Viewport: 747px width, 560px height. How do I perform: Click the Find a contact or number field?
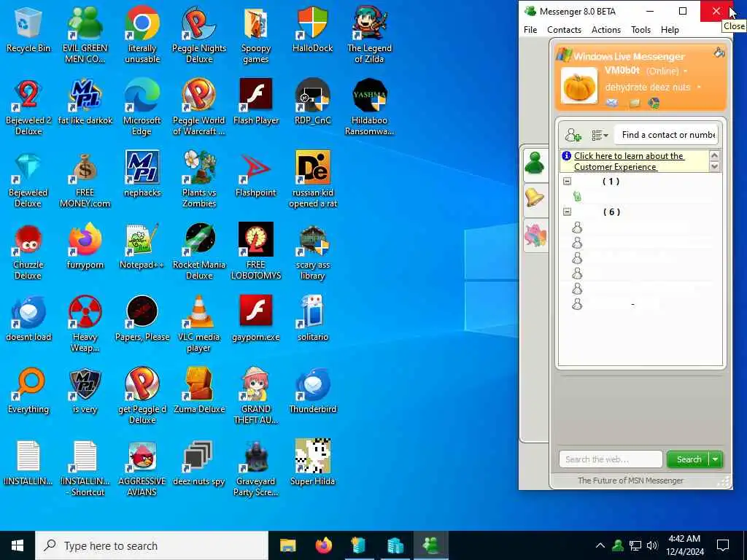pyautogui.click(x=666, y=135)
